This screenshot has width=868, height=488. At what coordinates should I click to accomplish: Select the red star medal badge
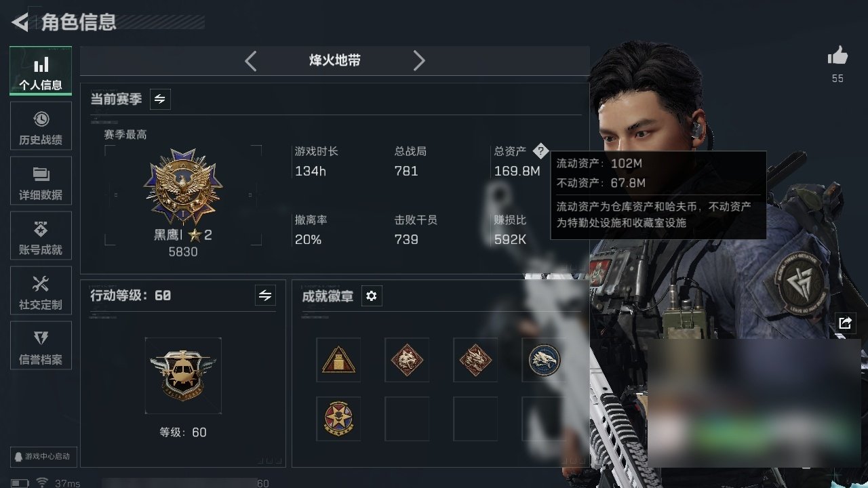point(338,419)
